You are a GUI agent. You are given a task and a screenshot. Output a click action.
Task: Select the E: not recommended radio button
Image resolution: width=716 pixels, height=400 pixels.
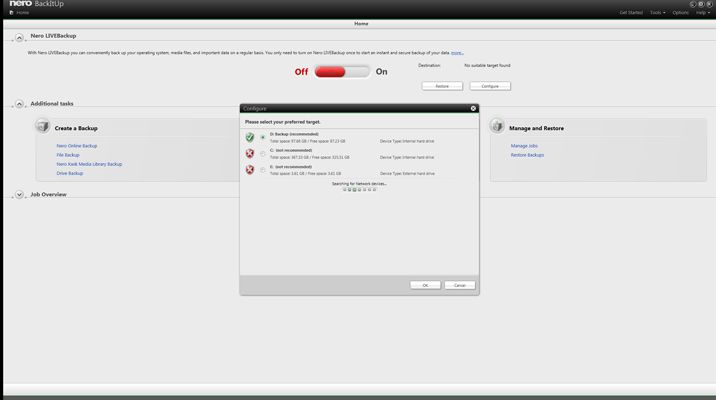point(263,170)
